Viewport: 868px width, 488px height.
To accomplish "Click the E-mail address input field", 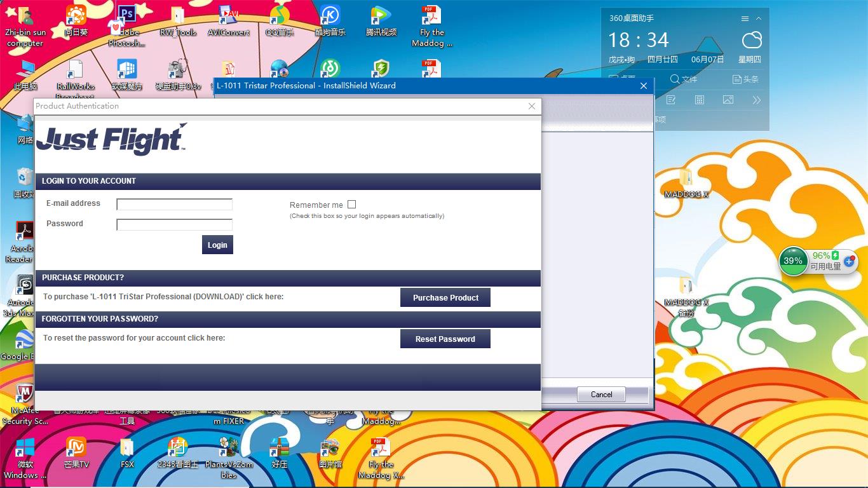I will point(175,204).
